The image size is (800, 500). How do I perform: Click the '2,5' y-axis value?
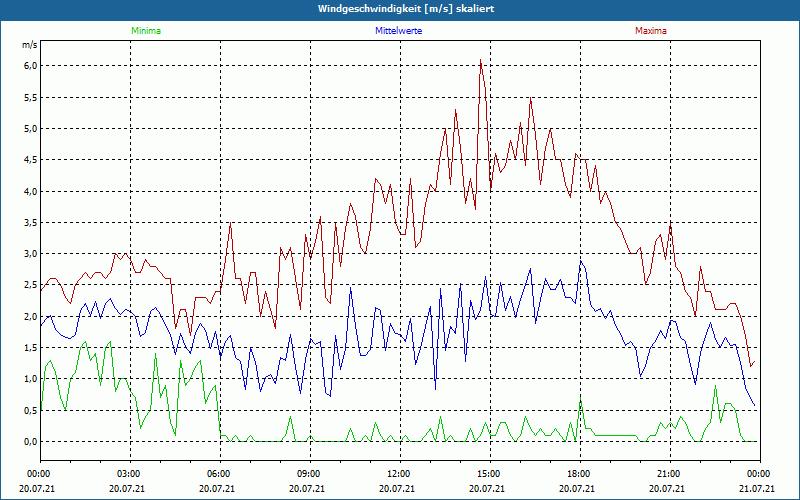[31, 285]
